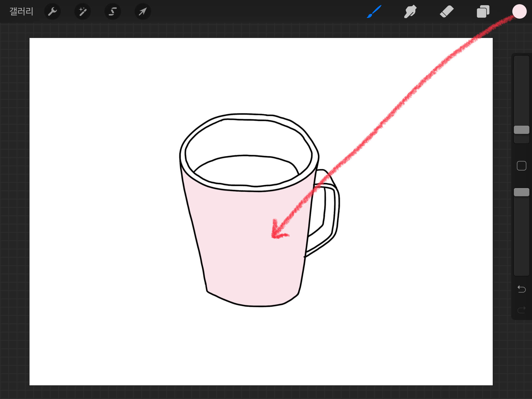Click the brush opacity slider handle
Screen dimensions: 532x399
click(x=521, y=192)
